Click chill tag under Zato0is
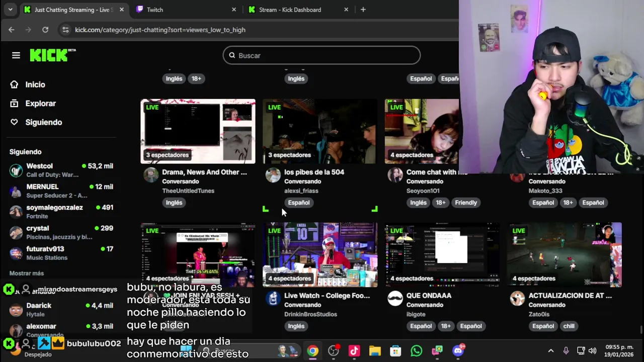 569,326
